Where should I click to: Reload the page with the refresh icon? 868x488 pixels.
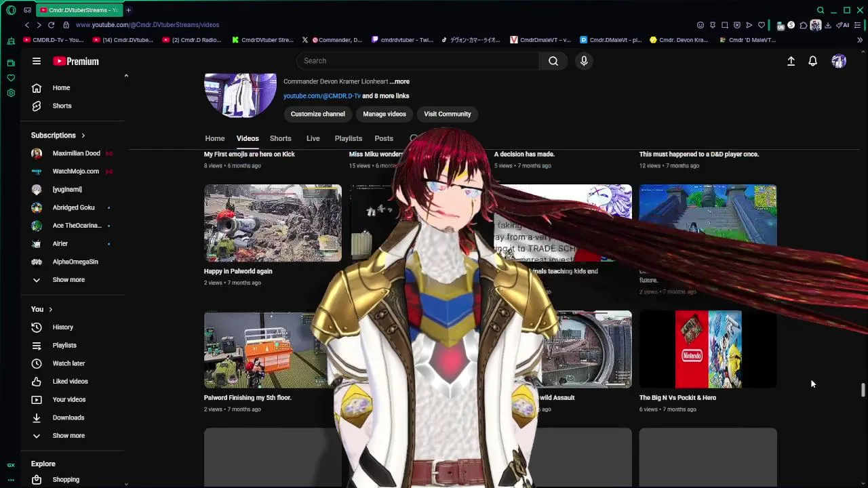tap(51, 25)
